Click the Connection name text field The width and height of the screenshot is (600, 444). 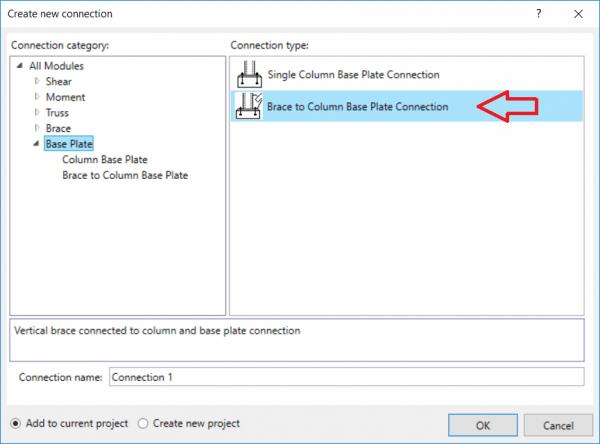click(x=345, y=377)
